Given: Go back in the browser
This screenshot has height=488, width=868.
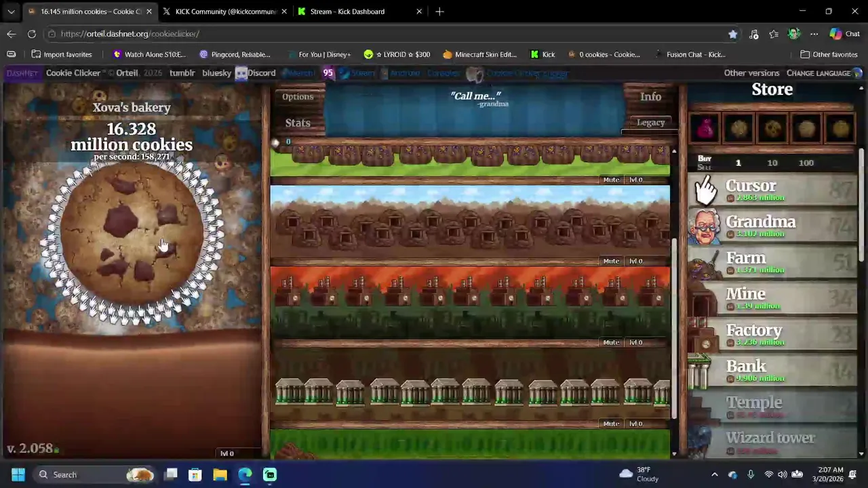Looking at the screenshot, I should pos(12,34).
